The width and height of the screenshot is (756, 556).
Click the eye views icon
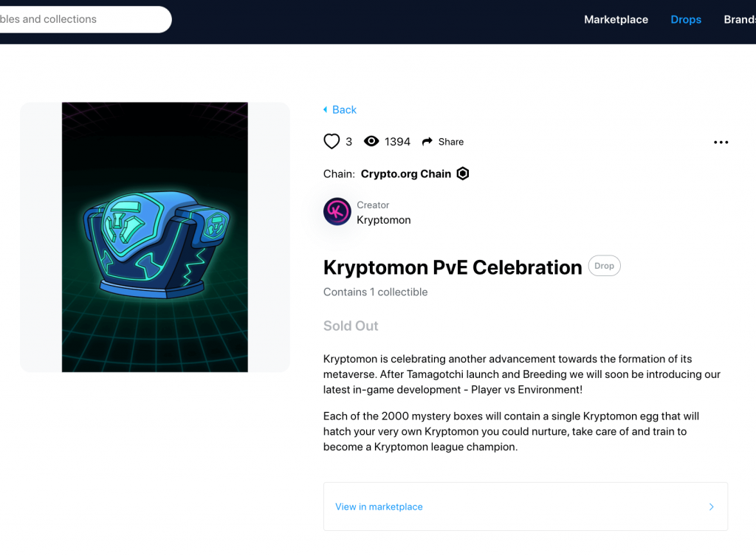pos(371,141)
